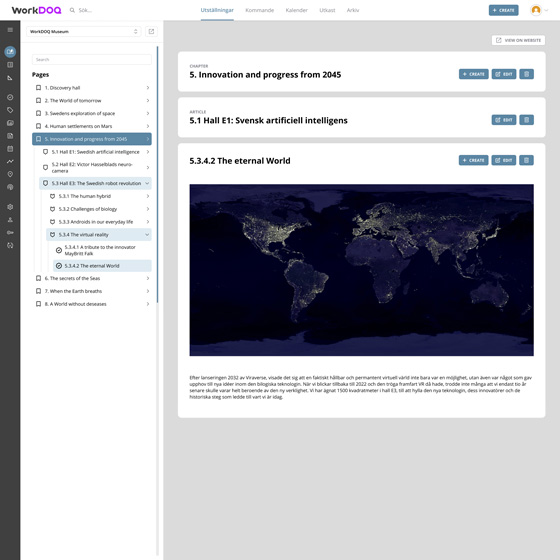Open the Utkast tab

point(327,10)
